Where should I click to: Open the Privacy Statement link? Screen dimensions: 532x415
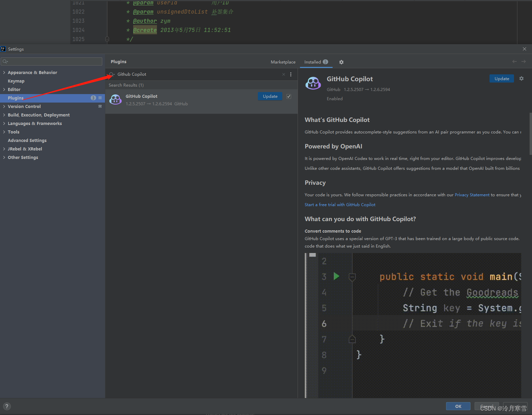pyautogui.click(x=472, y=195)
